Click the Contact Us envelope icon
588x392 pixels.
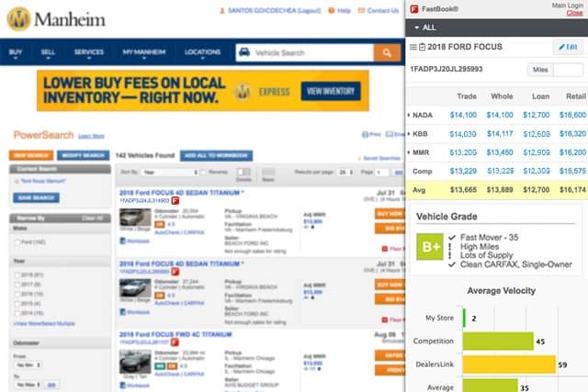click(x=361, y=10)
